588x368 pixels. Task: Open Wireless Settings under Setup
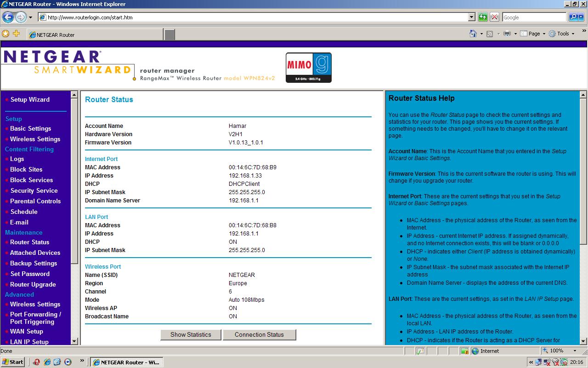point(35,139)
